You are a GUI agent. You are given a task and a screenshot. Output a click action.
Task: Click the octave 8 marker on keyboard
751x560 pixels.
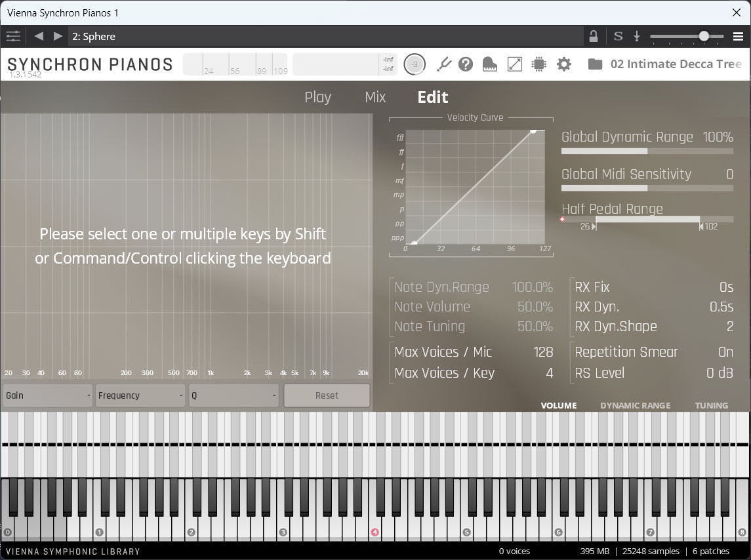click(742, 532)
